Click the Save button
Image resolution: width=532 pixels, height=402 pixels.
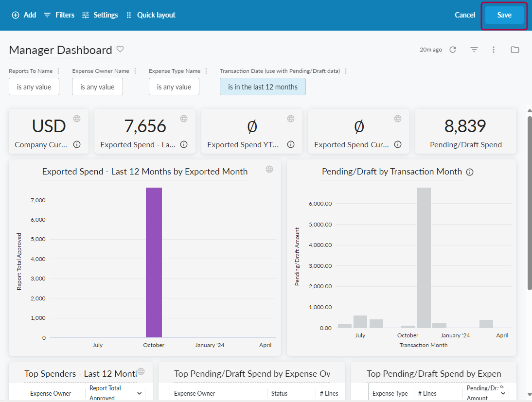pos(504,15)
